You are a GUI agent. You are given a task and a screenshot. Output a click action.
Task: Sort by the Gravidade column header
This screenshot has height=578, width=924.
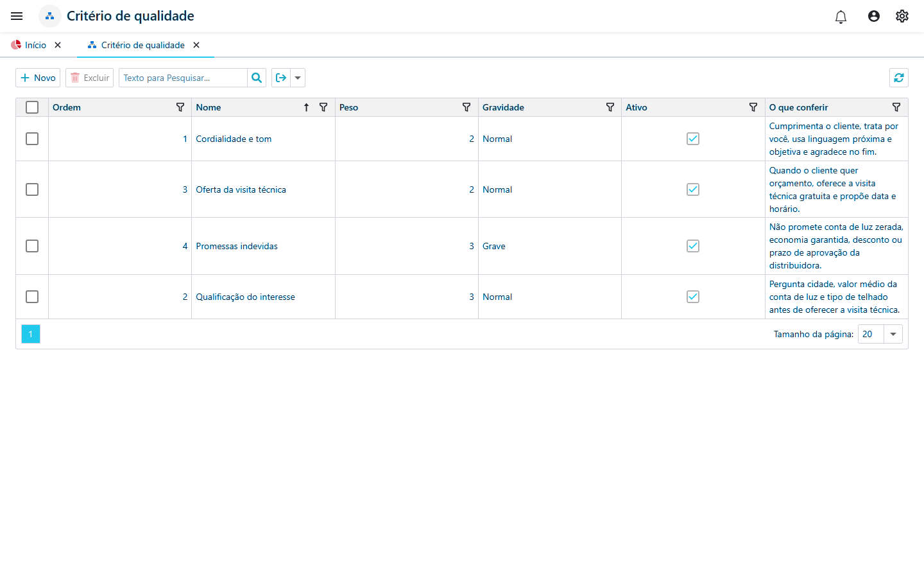pos(503,107)
